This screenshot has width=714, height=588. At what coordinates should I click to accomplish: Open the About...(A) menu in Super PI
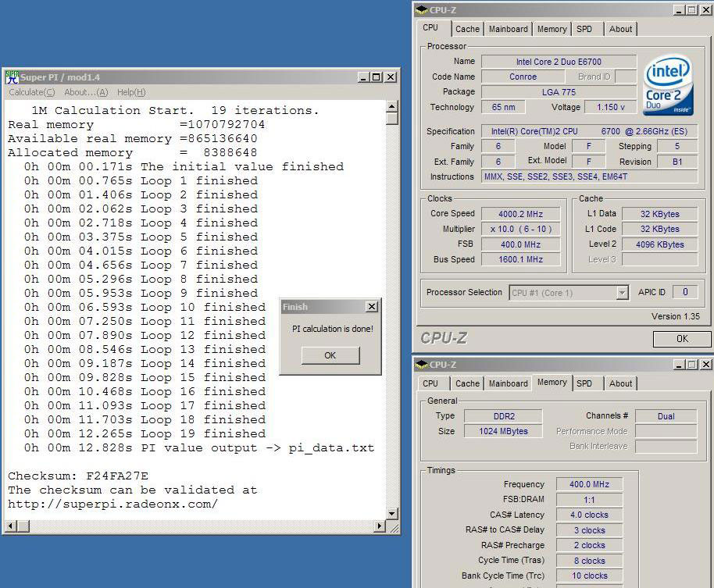click(86, 92)
